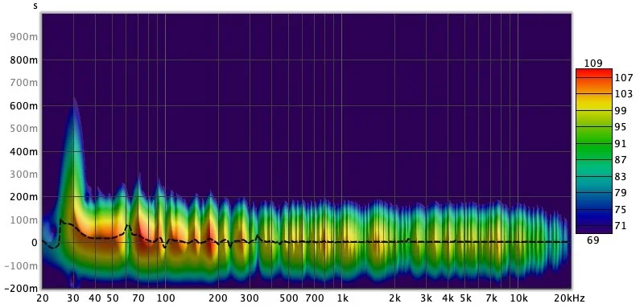Click the "71" legend value

(621, 226)
